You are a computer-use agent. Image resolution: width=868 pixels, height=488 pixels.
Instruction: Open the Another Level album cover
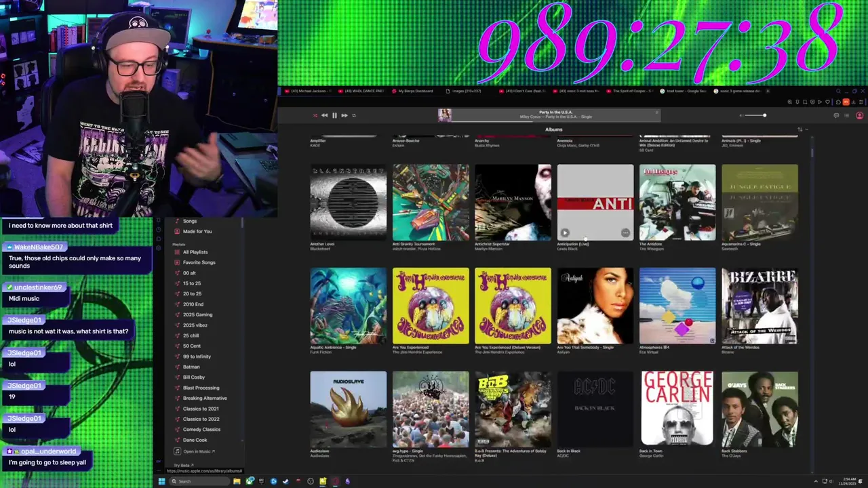(x=349, y=203)
